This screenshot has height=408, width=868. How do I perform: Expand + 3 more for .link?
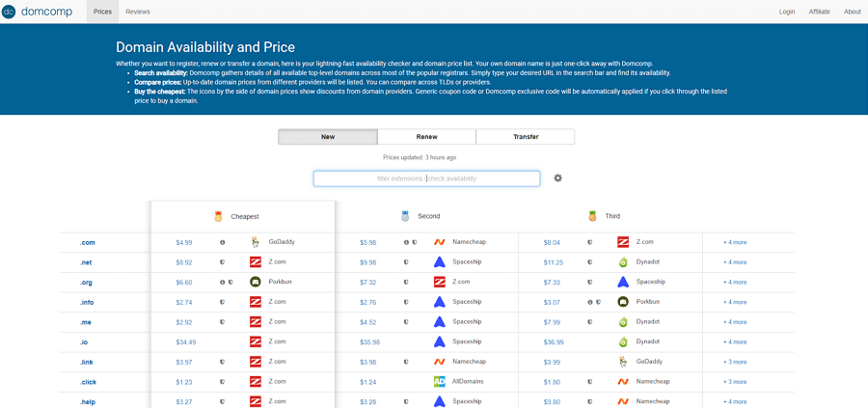click(735, 362)
